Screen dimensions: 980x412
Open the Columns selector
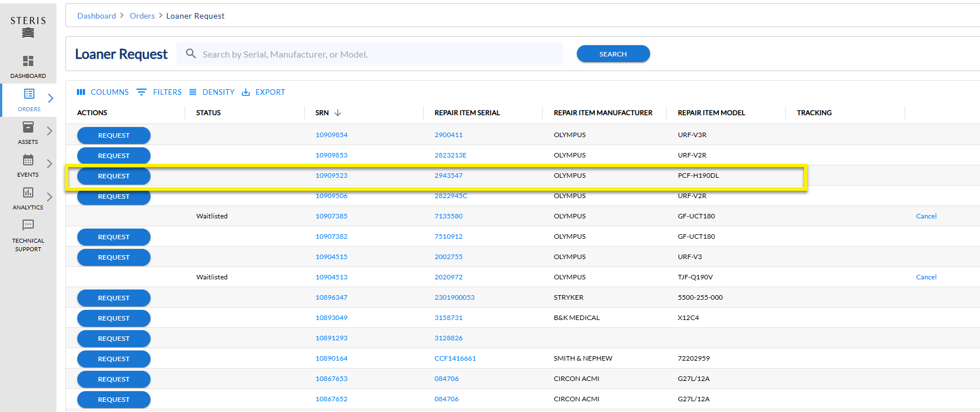[x=103, y=92]
